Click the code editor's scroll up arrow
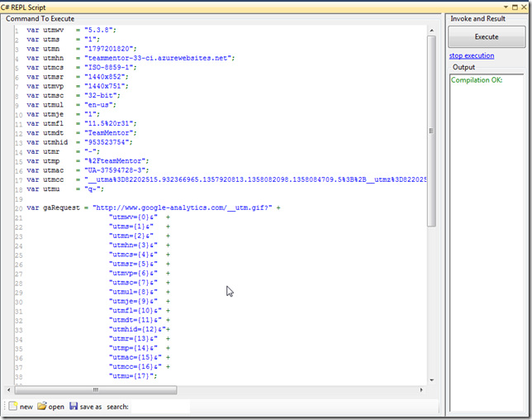Viewport: 532px width, 420px height. tap(431, 29)
